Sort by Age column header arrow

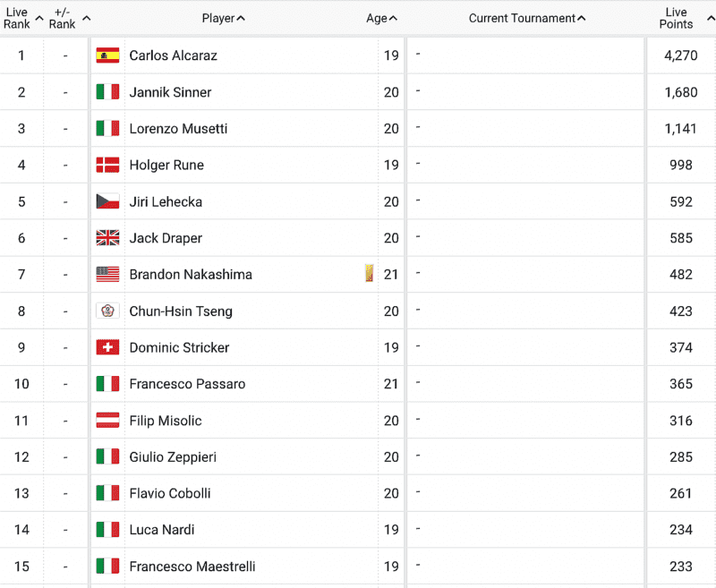tap(393, 18)
